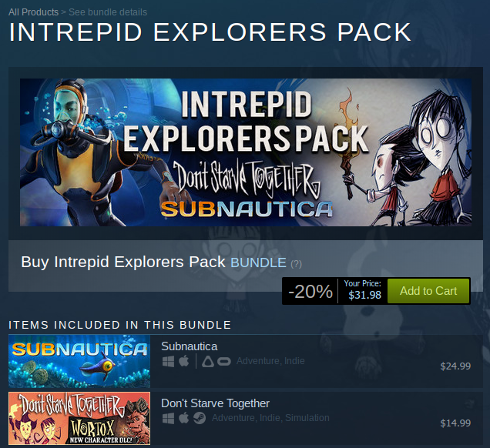The width and height of the screenshot is (490, 448).
Task: Click the Oculus VR icon on Subnautica
Action: click(x=223, y=362)
